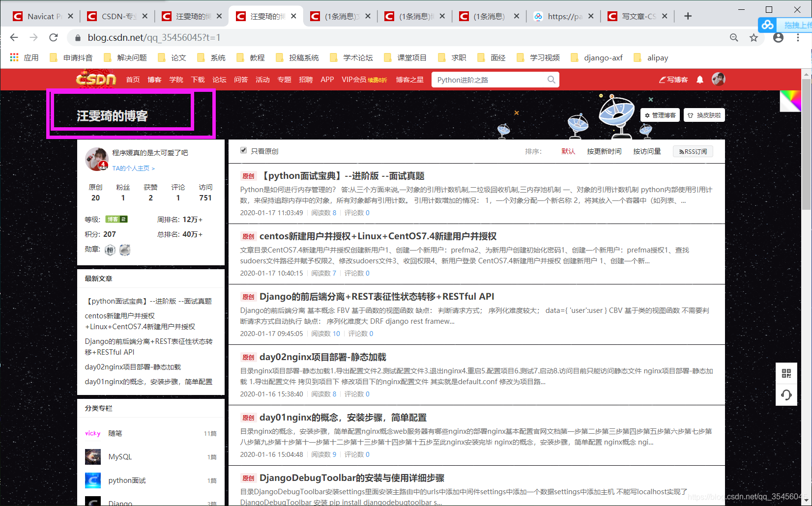Sort articles by 按更新时间
This screenshot has width=812, height=506.
(x=604, y=151)
